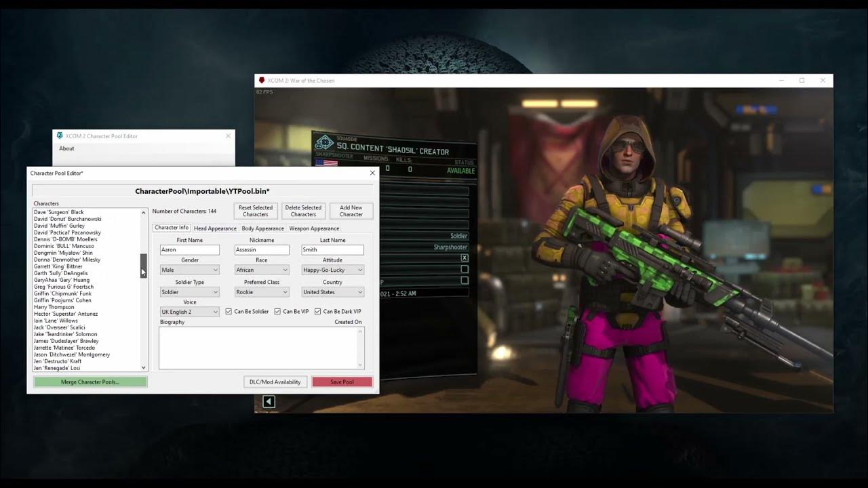Close the Character Pool Editor dialog
Image resolution: width=868 pixels, height=488 pixels.
click(x=372, y=173)
